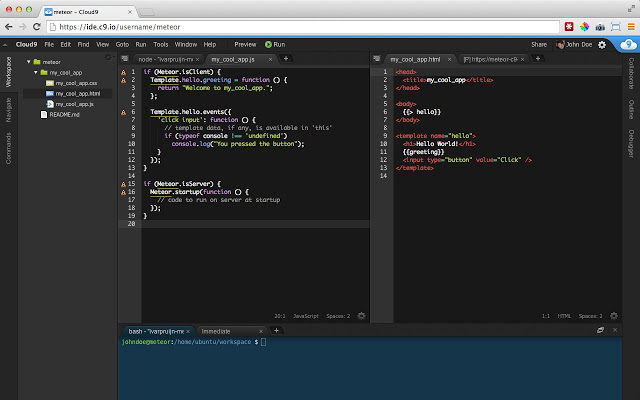
Task: Go back with the browser back arrow
Action: pyautogui.click(x=9, y=27)
